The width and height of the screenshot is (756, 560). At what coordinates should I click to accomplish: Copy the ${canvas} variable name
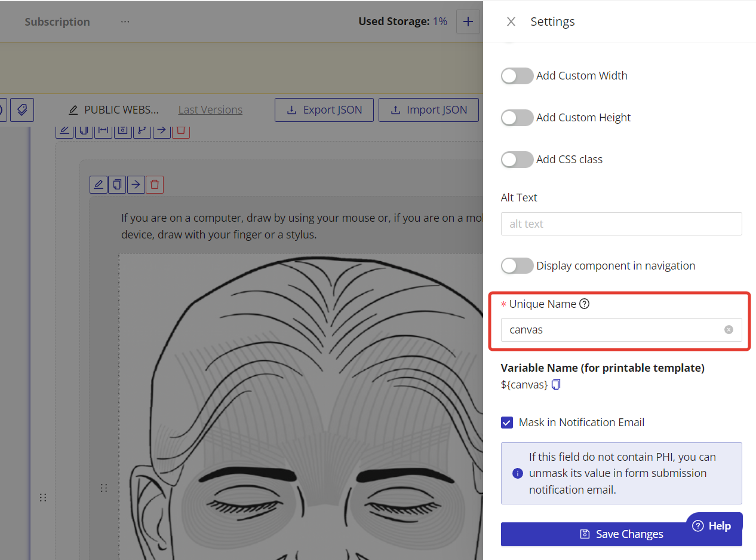tap(556, 385)
